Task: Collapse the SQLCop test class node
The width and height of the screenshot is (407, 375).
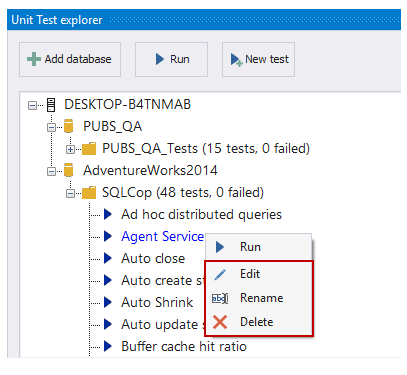Action: 70,194
